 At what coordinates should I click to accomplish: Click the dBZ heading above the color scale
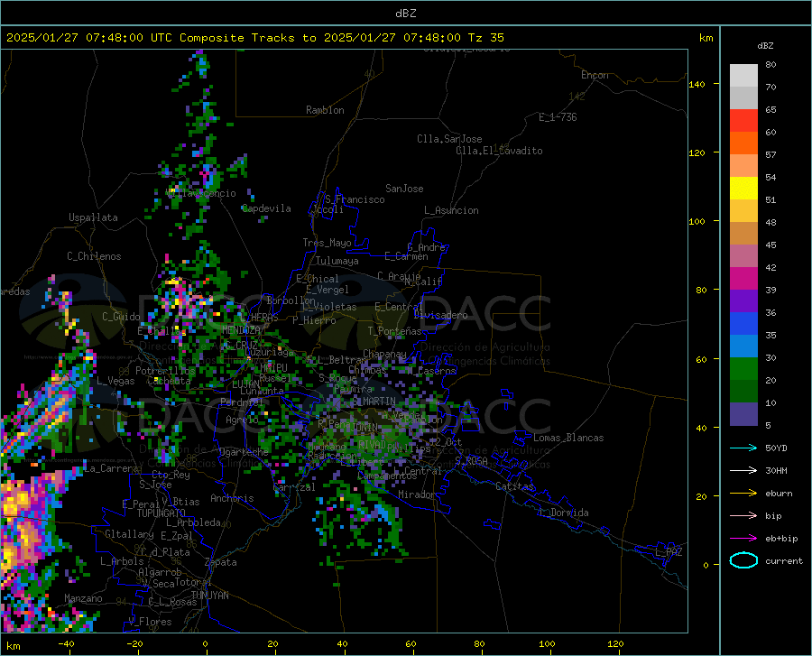[765, 45]
